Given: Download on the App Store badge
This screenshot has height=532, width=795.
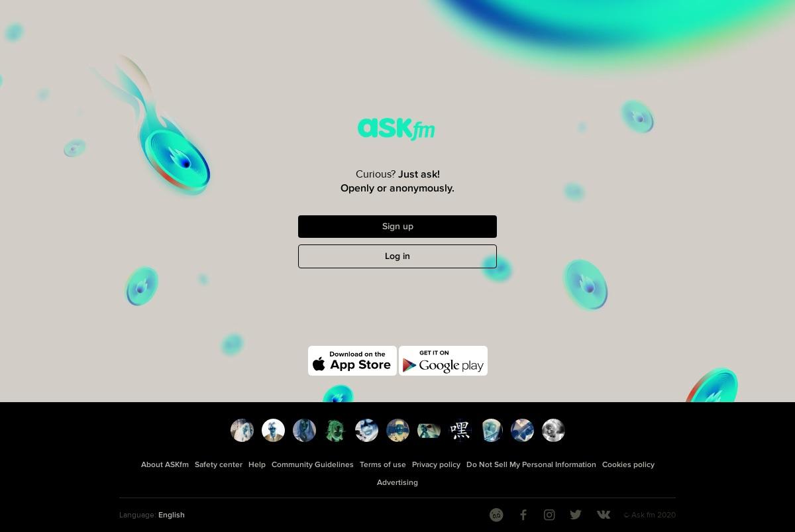Looking at the screenshot, I should click(352, 360).
